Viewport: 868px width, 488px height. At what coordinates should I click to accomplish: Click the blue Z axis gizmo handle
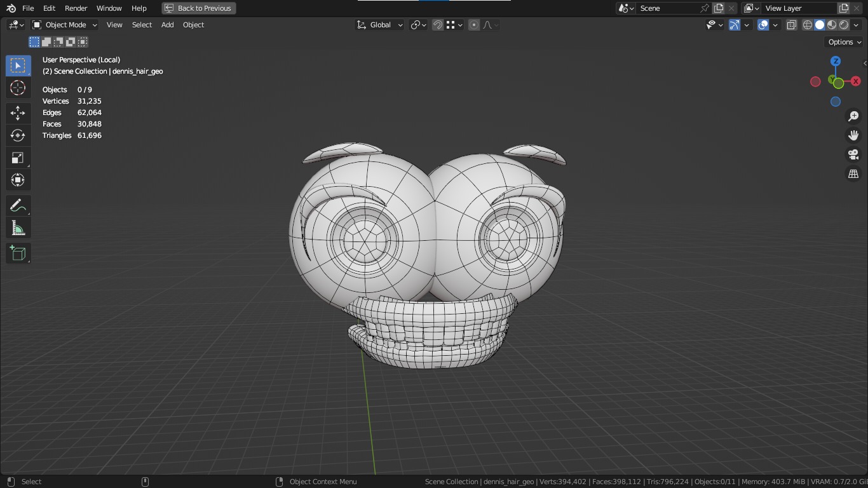tap(836, 61)
